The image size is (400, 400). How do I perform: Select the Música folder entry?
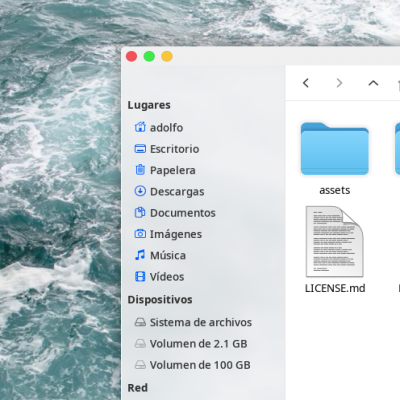(x=160, y=255)
